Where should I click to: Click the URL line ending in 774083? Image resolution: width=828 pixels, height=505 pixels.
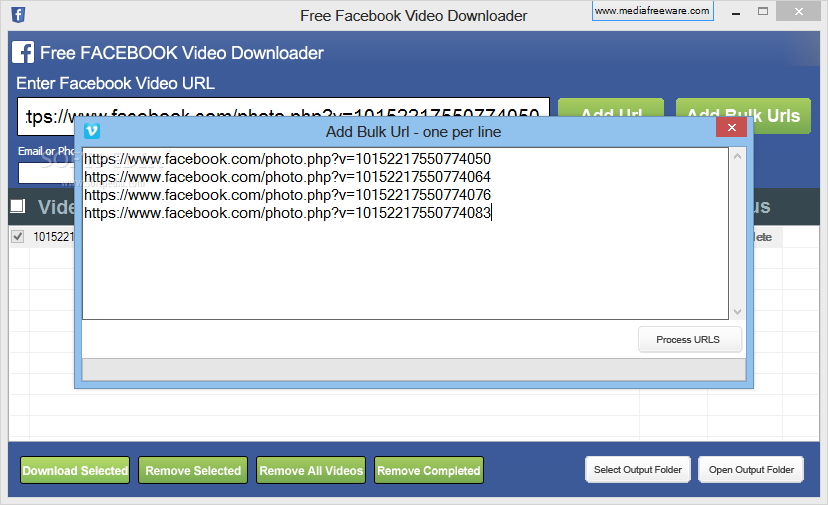tap(287, 213)
